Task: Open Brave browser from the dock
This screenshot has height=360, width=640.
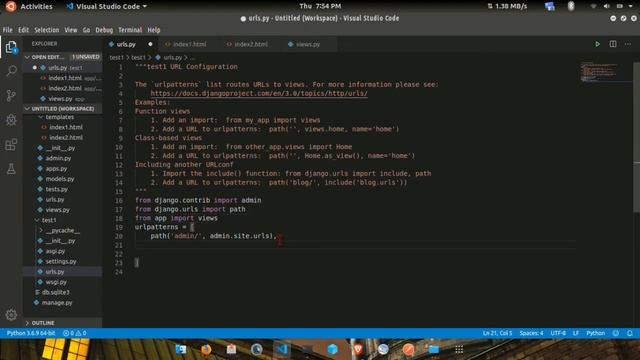Action: pos(358,349)
